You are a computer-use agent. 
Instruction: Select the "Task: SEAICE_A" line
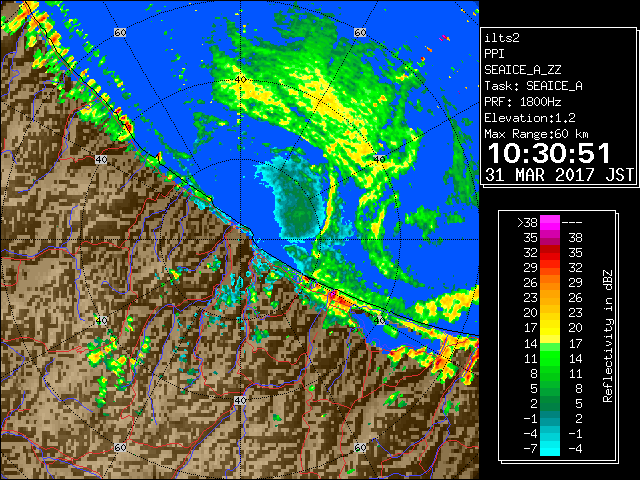[x=533, y=86]
